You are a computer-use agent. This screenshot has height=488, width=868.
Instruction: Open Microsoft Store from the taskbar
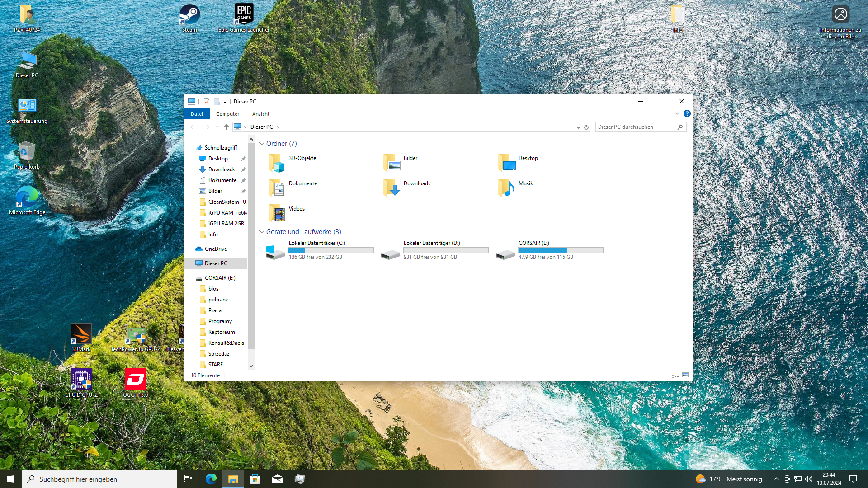255,479
